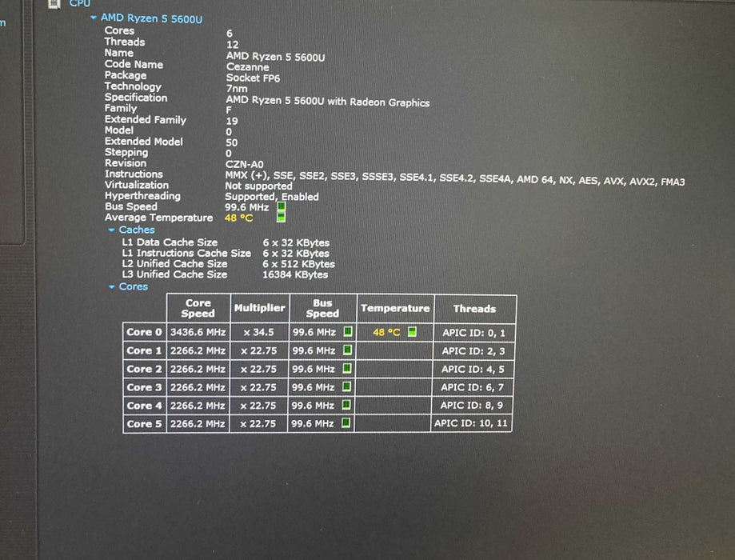Viewport: 735px width, 560px height.
Task: Click the Temperature column header
Action: point(394,309)
